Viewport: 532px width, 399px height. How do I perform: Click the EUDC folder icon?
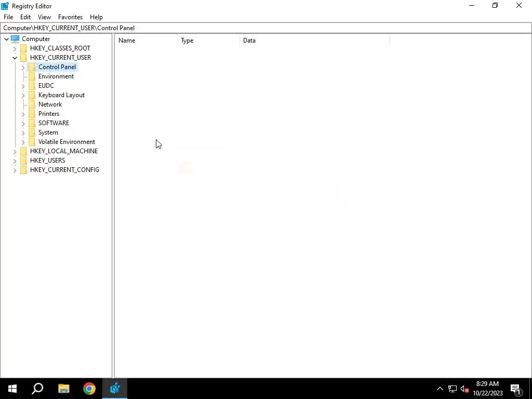[32, 86]
